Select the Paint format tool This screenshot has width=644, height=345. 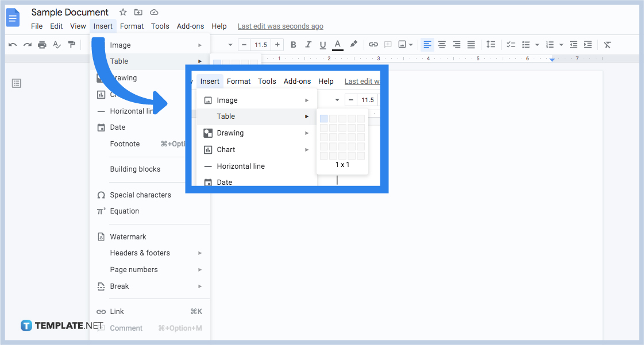72,44
